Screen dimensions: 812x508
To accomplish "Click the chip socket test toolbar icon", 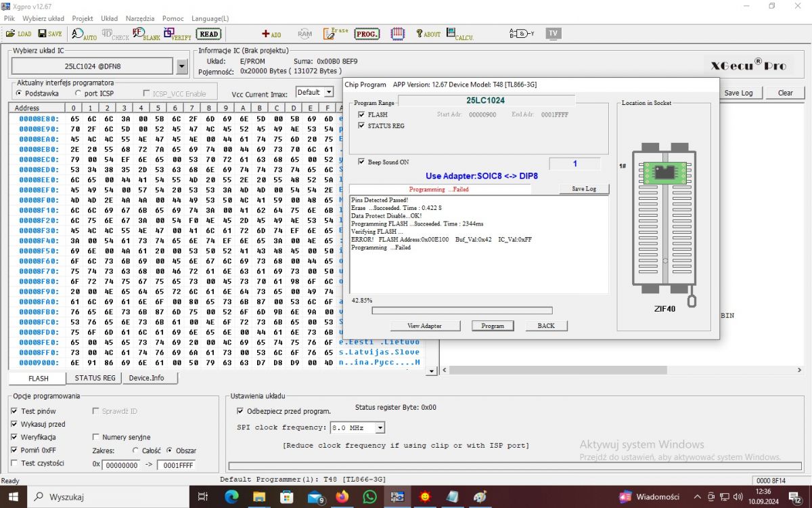I will tap(397, 33).
